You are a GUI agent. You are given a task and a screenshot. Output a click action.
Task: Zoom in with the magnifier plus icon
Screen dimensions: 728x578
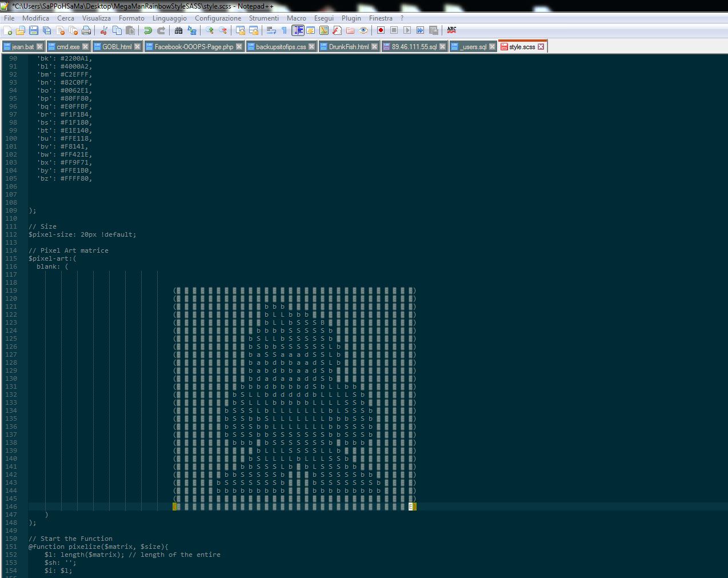(x=210, y=30)
